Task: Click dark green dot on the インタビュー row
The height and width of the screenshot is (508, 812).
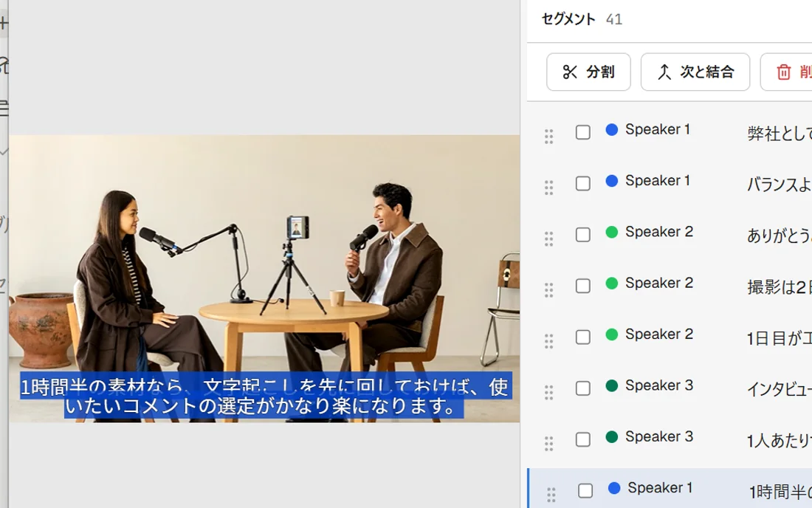Action: (x=612, y=385)
